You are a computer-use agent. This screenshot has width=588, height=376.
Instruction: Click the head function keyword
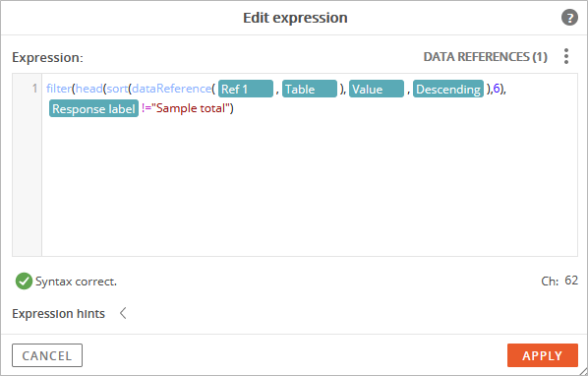coord(88,89)
